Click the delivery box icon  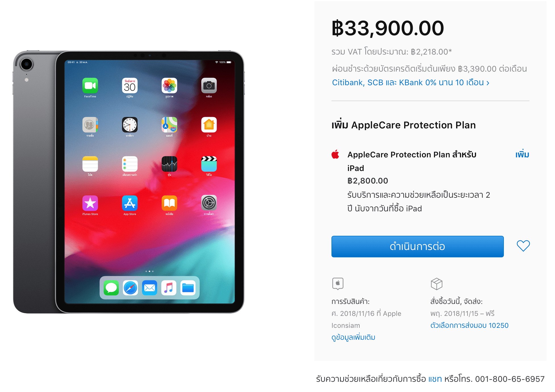coord(437,284)
